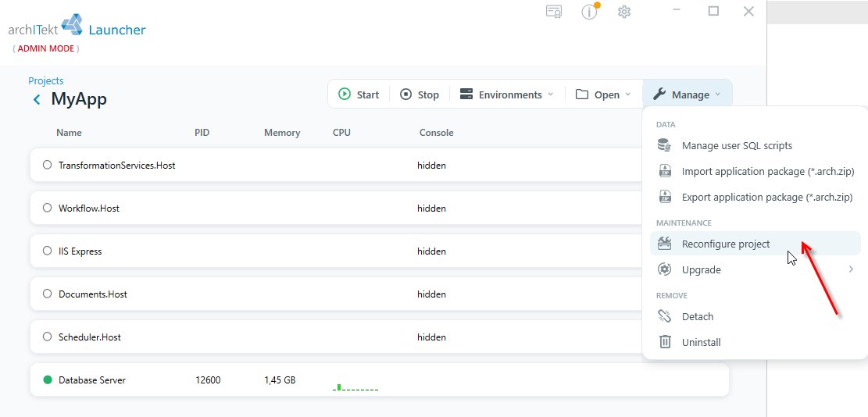Viewport: 868px width, 417px height.
Task: Click the Database Server CPU usage graph
Action: 355,386
